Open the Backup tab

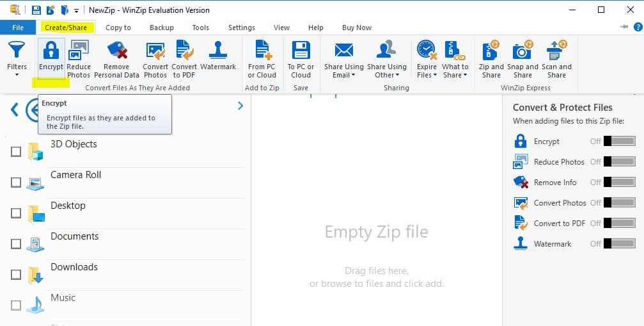[161, 28]
